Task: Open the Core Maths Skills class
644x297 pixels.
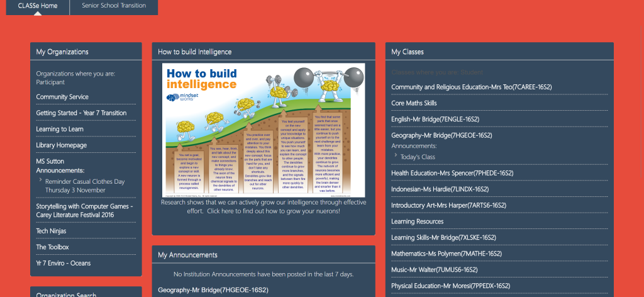Action: coord(414,103)
